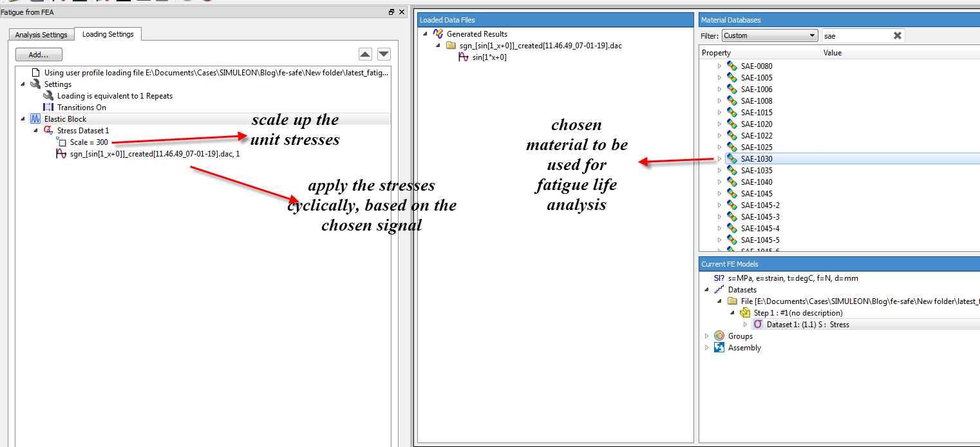
Task: Select the Stress Dataset 1 icon
Action: (x=48, y=130)
